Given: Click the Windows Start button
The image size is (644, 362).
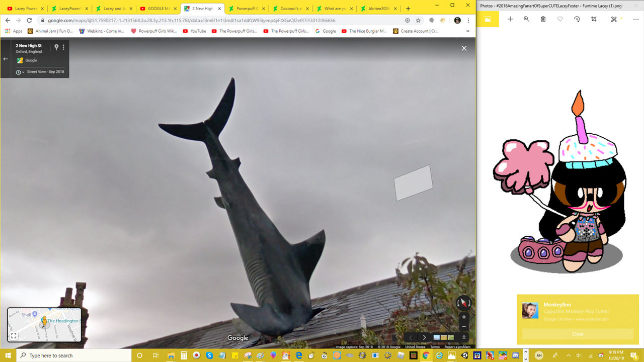Looking at the screenshot, I should 8,355.
